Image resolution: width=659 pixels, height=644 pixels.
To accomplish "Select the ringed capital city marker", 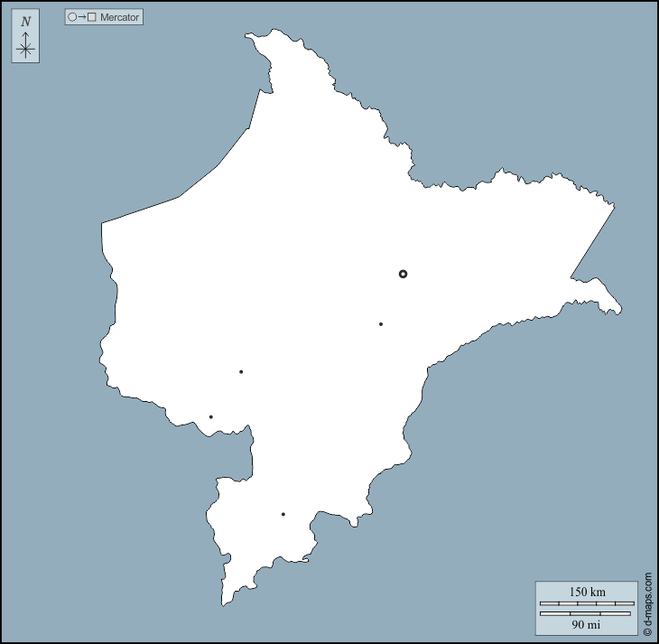I will 403,274.
